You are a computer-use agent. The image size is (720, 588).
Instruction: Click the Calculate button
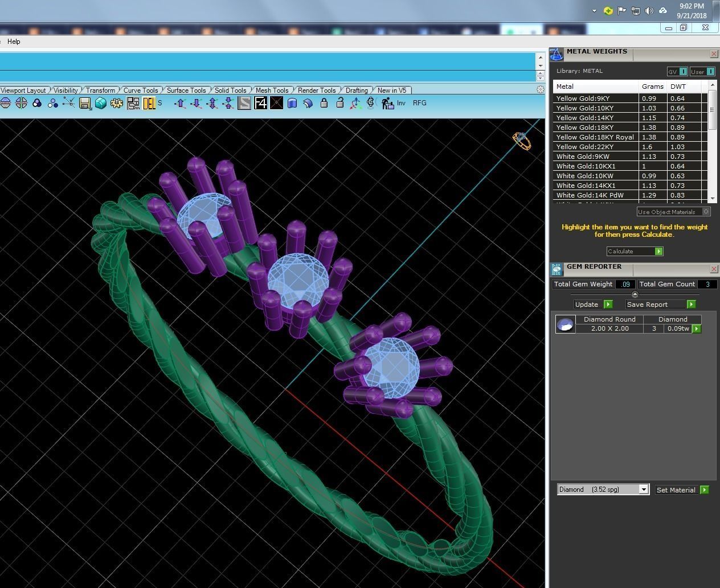tap(635, 252)
